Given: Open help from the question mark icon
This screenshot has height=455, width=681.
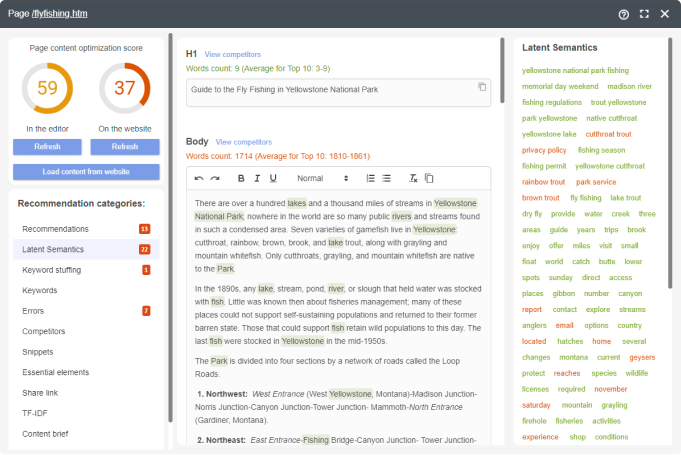Looking at the screenshot, I should [624, 14].
